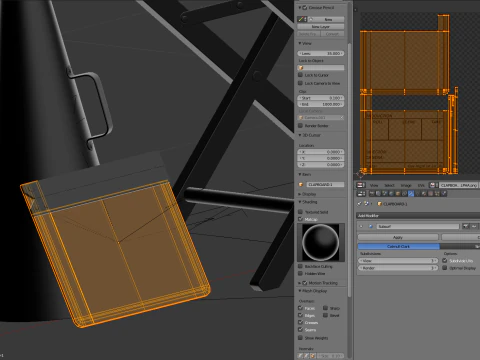The width and height of the screenshot is (480, 360).
Task: Enable the Optimal Display checkbox
Action: coord(445,268)
